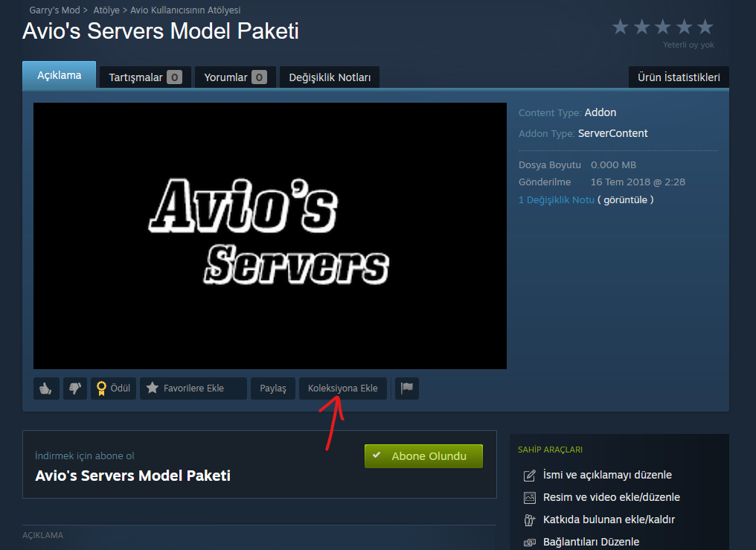Screen dimensions: 756x550
Task: Click Favorilere Ekle label text
Action: [x=193, y=388]
